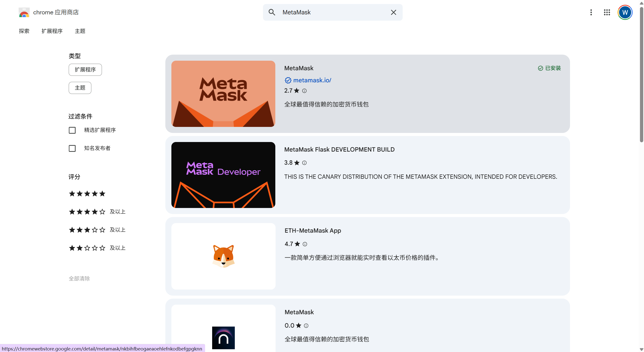The width and height of the screenshot is (644, 352).
Task: Open the W account avatar
Action: 625,12
